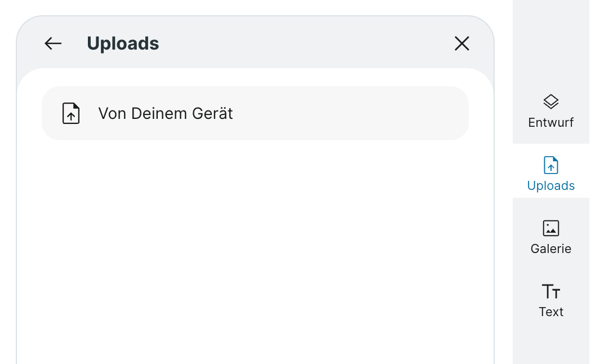Click blank sidebar space above Entwurf
Viewport: 613px width, 364px height.
point(551,45)
